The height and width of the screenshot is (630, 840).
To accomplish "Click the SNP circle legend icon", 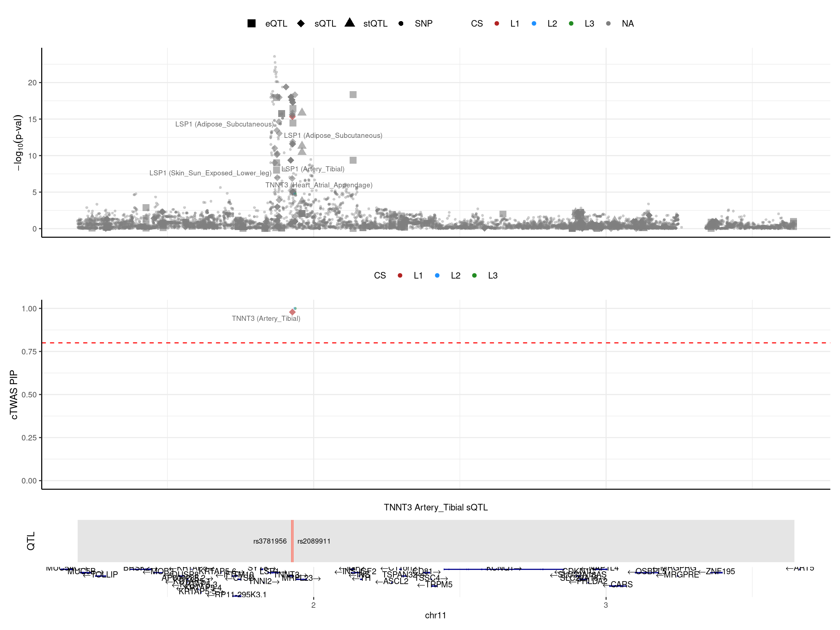I will (401, 24).
